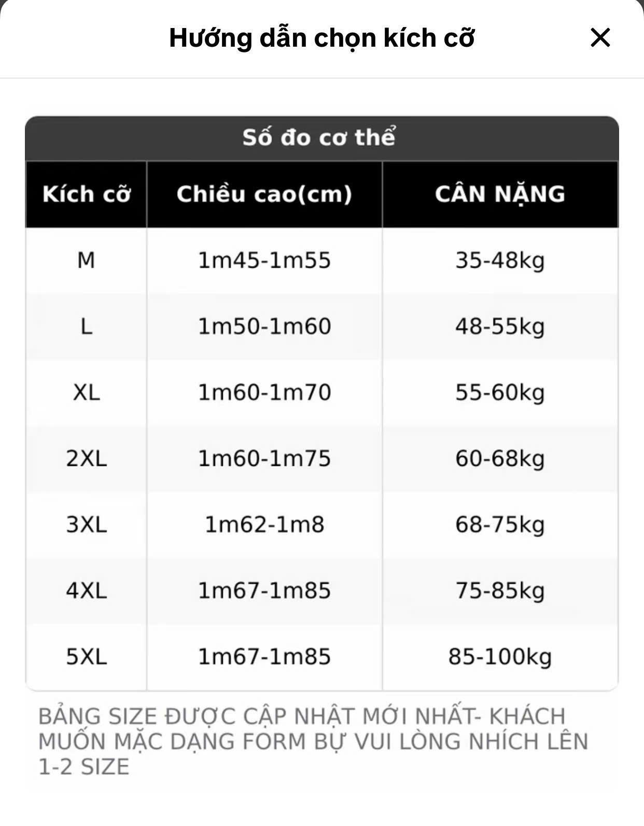Click the 35-48kg weight cell
Viewport: 644px width, 826px height.
[x=500, y=260]
